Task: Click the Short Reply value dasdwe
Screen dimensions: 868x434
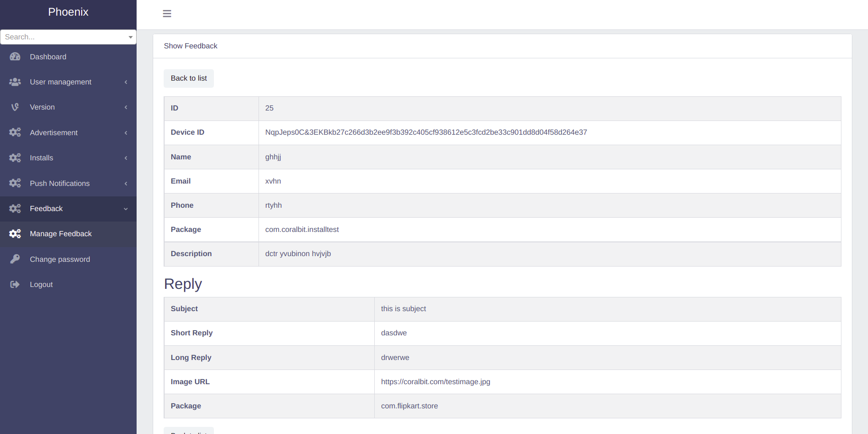Action: click(x=394, y=333)
